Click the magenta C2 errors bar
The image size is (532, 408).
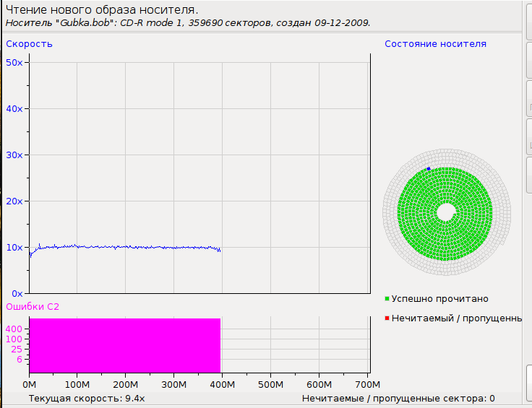(x=125, y=345)
